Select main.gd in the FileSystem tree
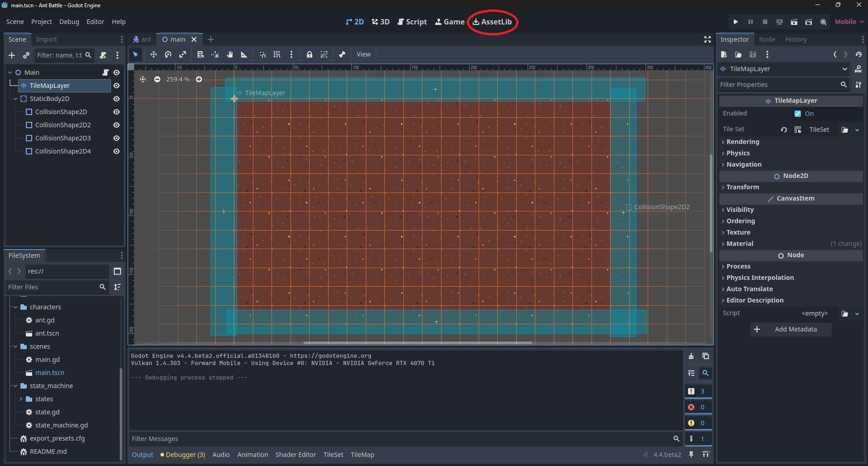868x466 pixels. 48,360
